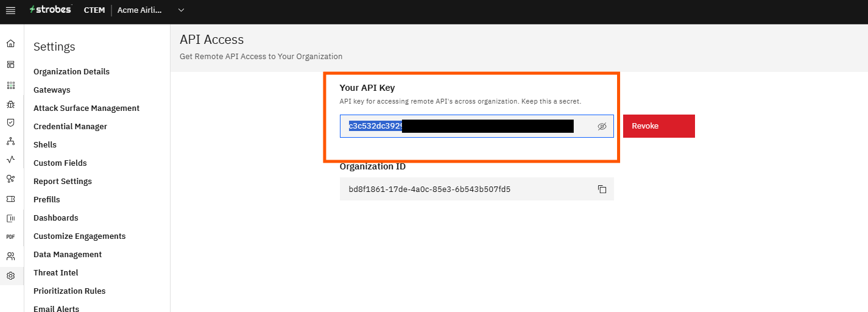
Task: Click the API Access page heading
Action: (211, 40)
